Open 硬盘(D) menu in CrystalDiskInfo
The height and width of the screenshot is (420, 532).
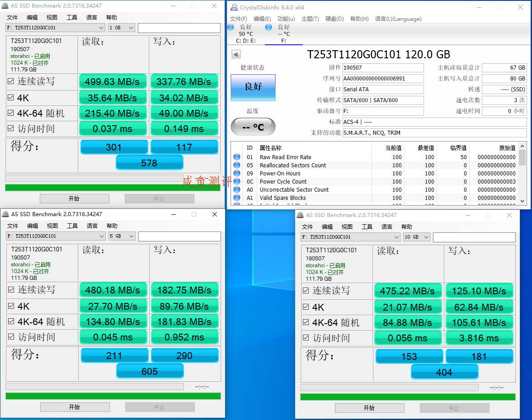pyautogui.click(x=334, y=19)
